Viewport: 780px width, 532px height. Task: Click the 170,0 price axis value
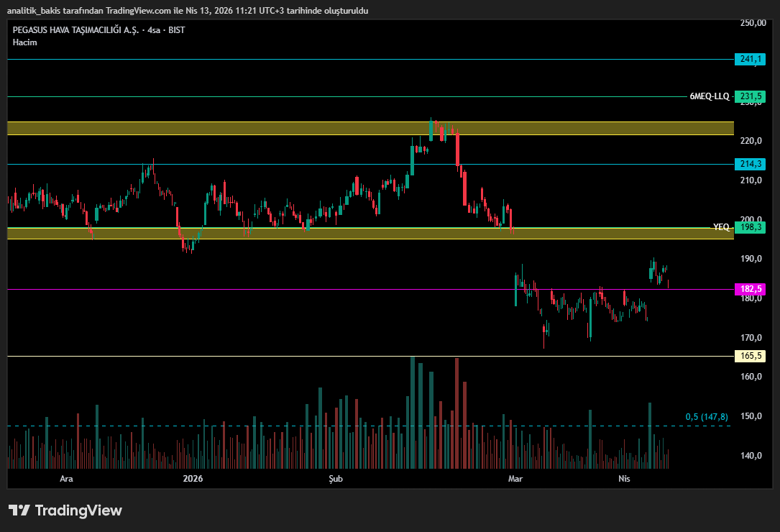point(751,338)
